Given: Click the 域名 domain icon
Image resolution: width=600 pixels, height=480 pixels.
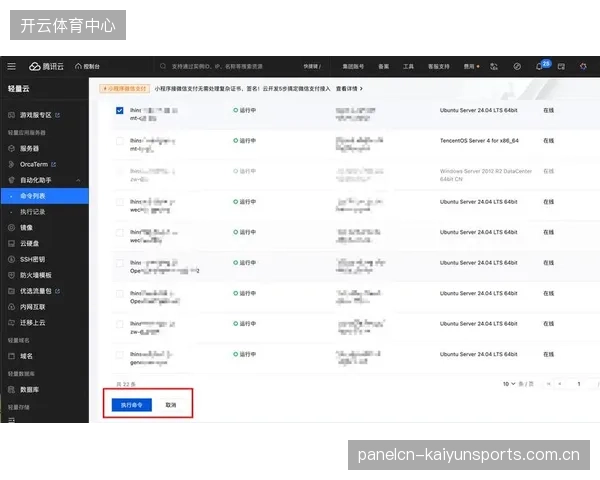Looking at the screenshot, I should click(11, 356).
